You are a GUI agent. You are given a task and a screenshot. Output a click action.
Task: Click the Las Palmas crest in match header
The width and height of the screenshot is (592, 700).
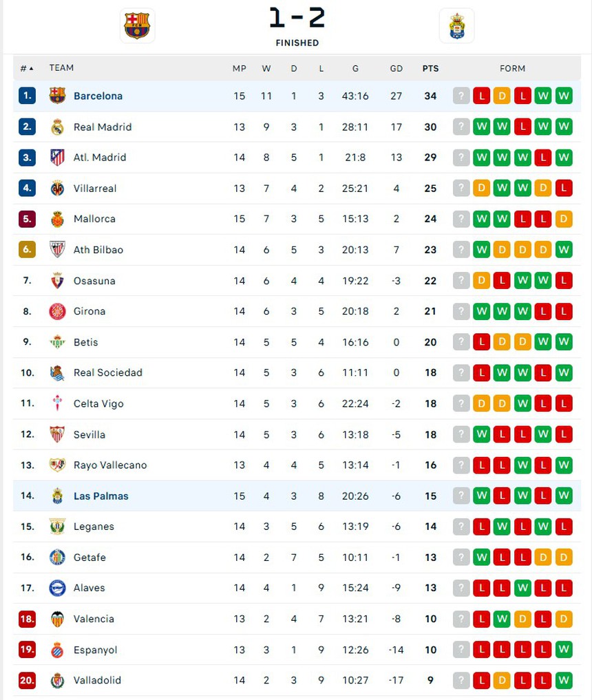(x=456, y=25)
